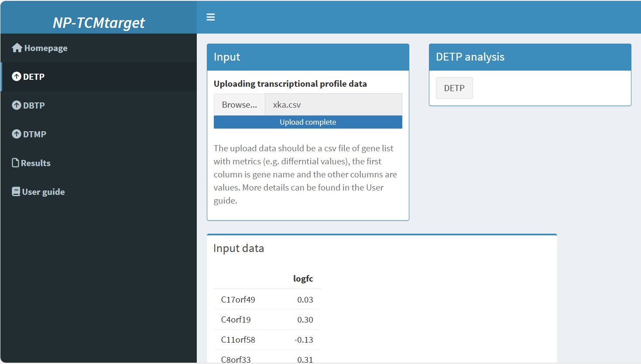Click the Browse... file button
The width and height of the screenshot is (641, 364).
tap(240, 105)
